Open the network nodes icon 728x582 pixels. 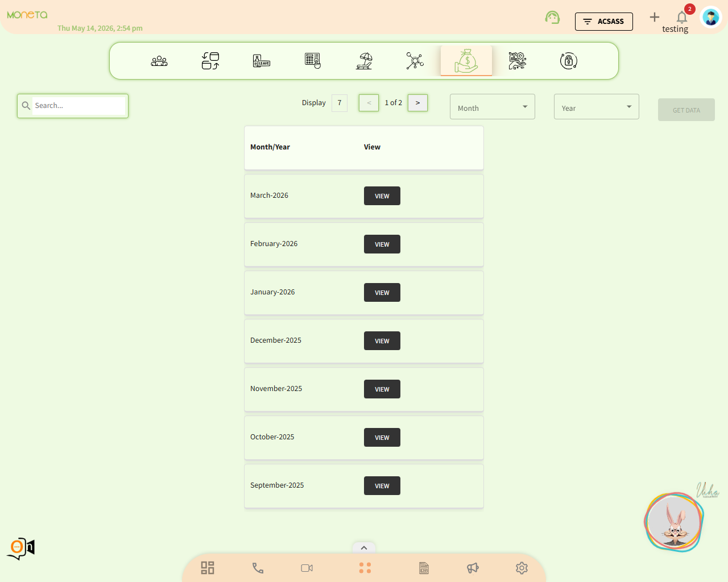tap(415, 61)
